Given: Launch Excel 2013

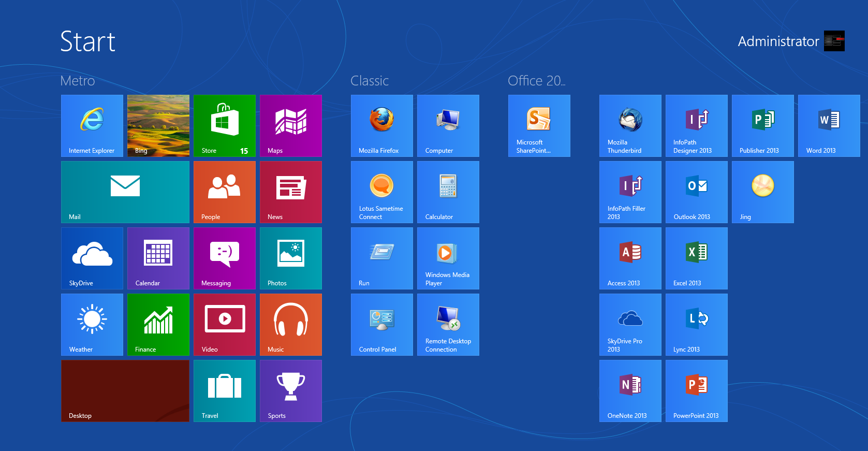Looking at the screenshot, I should pos(697,258).
